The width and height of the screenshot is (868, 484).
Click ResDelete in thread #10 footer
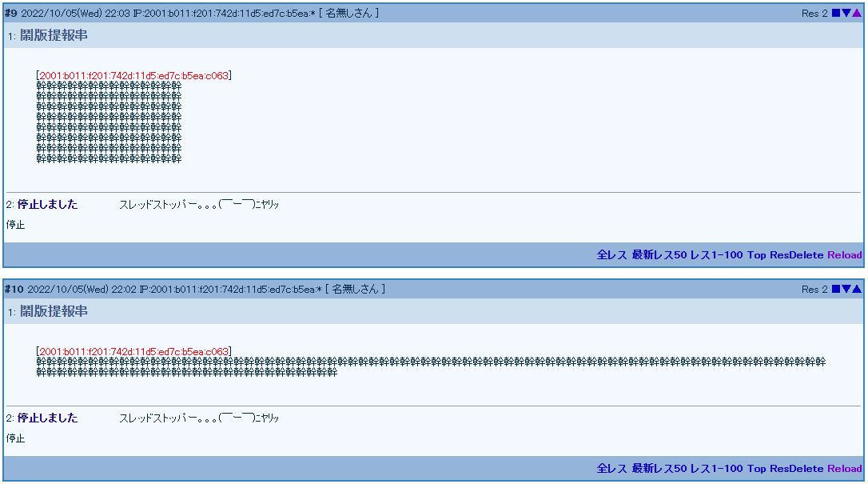(796, 469)
